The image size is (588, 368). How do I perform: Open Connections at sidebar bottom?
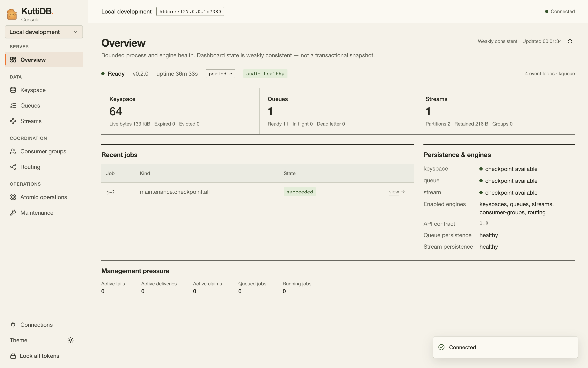tap(44, 325)
